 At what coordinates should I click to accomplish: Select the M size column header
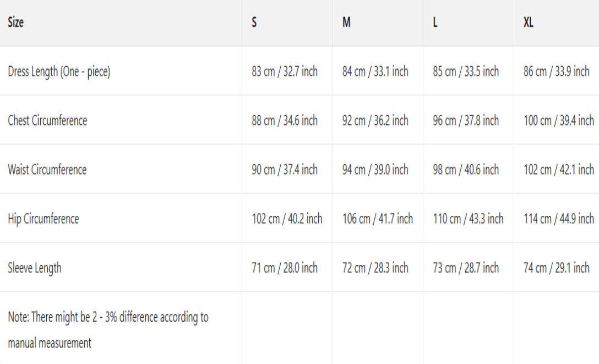tap(346, 23)
